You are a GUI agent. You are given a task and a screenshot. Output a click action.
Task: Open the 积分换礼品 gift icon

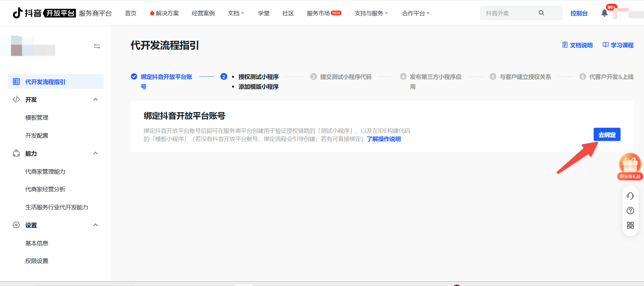(630, 166)
